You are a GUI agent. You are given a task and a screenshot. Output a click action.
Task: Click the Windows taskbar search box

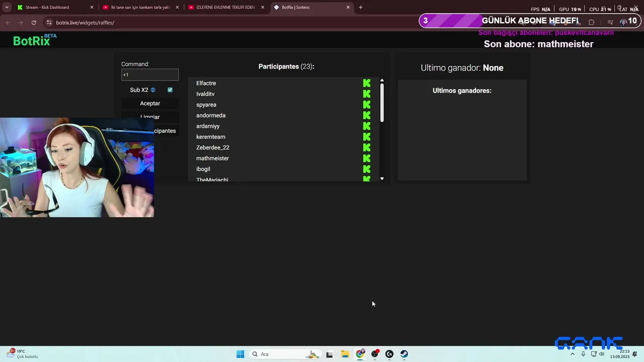285,354
